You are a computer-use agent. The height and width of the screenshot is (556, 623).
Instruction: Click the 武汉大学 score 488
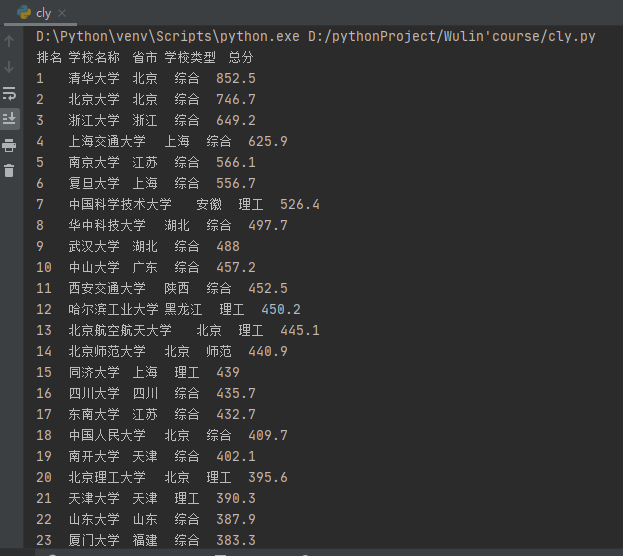tap(228, 246)
